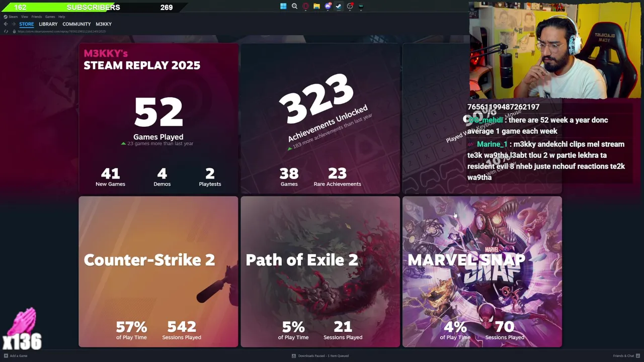Open the MARVEL SNAP game card
The image size is (644, 362).
click(x=482, y=271)
